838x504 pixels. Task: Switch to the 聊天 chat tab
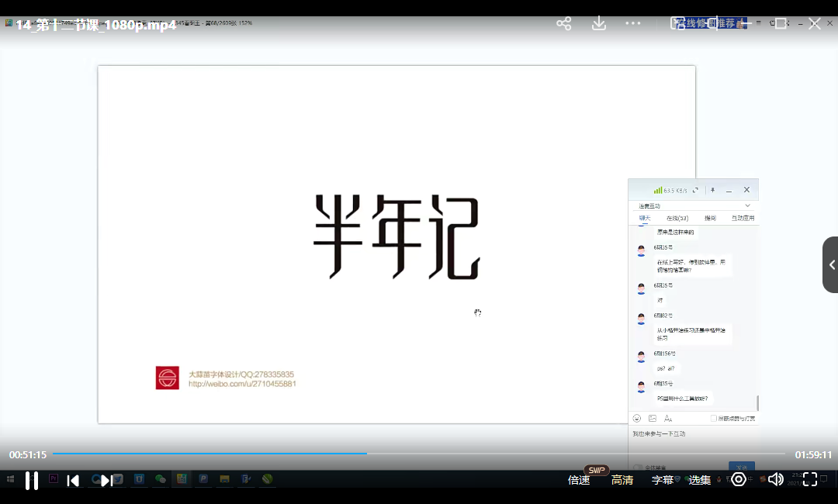click(645, 218)
